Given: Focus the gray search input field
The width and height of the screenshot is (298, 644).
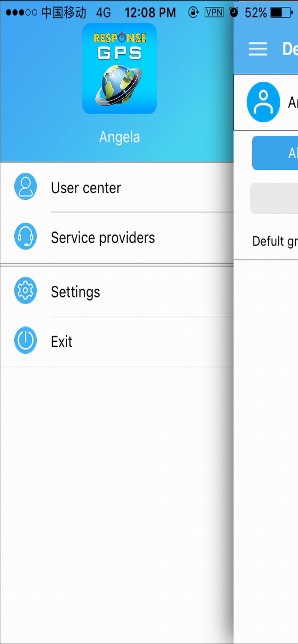Looking at the screenshot, I should point(274,198).
